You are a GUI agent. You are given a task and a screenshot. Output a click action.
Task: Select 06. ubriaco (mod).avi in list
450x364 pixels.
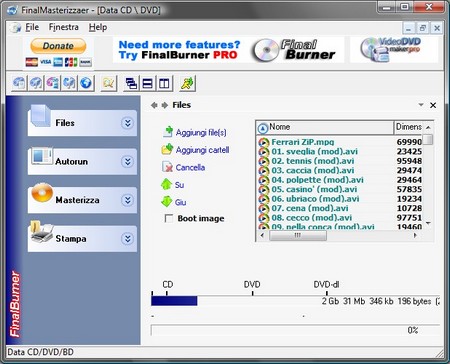tap(315, 199)
